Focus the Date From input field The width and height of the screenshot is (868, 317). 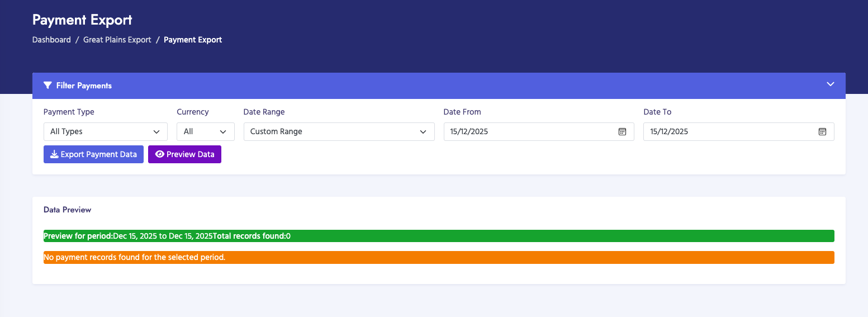click(x=539, y=131)
